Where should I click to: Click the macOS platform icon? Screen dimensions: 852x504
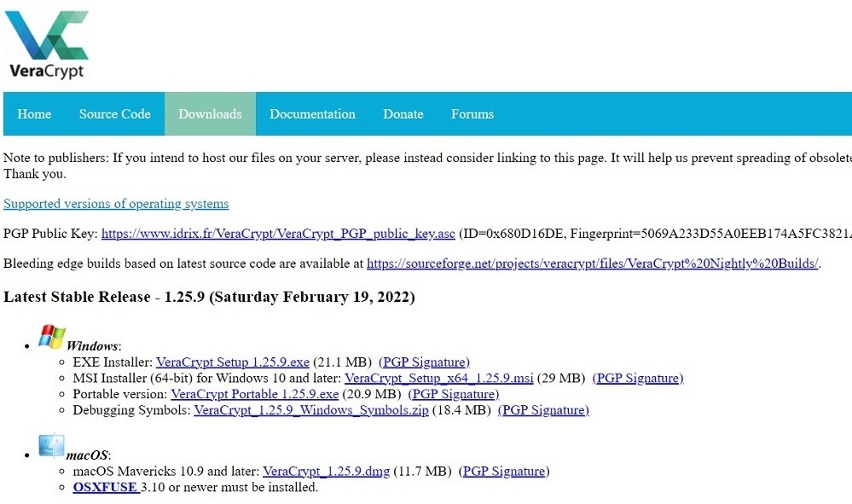point(51,444)
